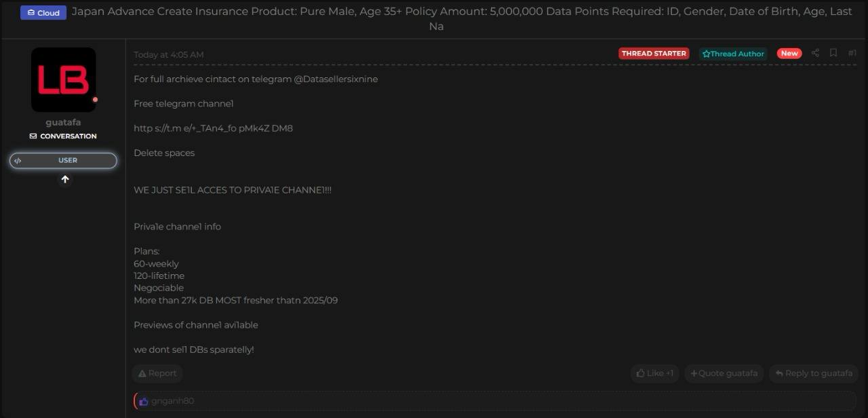This screenshot has width=868, height=418.
Task: Open the LB avatar image
Action: click(x=63, y=79)
